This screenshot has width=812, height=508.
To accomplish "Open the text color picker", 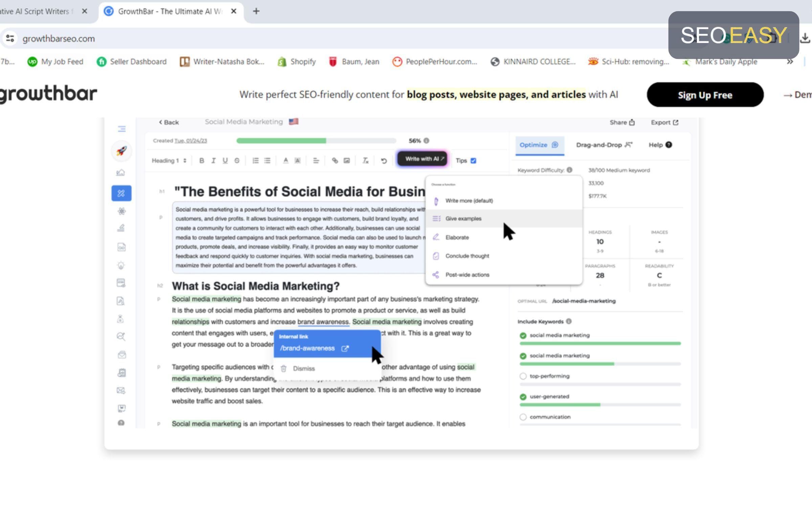I will coord(286,161).
